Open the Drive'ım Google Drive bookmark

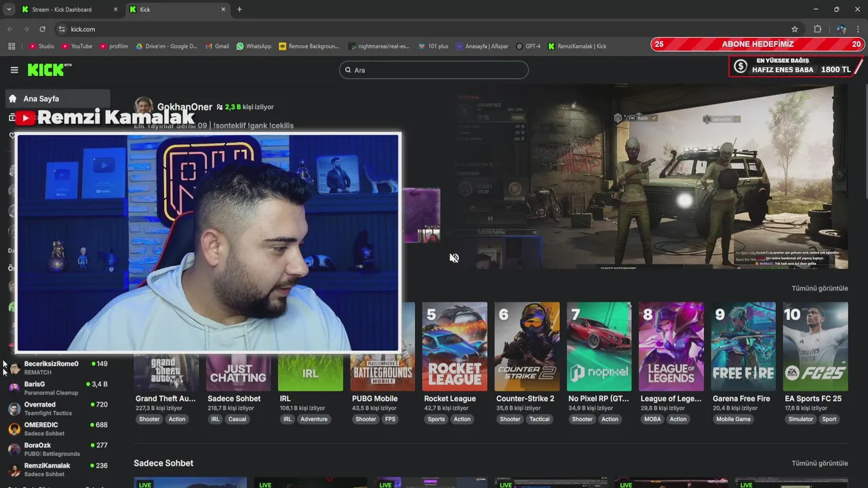point(166,46)
